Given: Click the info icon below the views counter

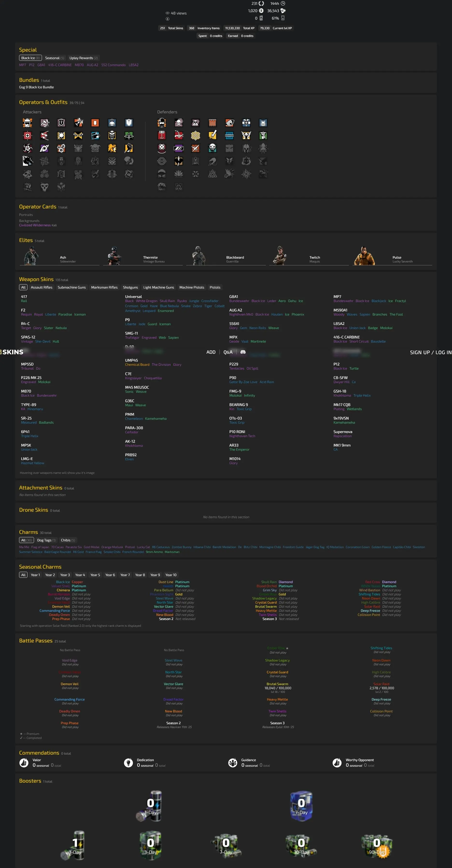Looking at the screenshot, I should (168, 19).
